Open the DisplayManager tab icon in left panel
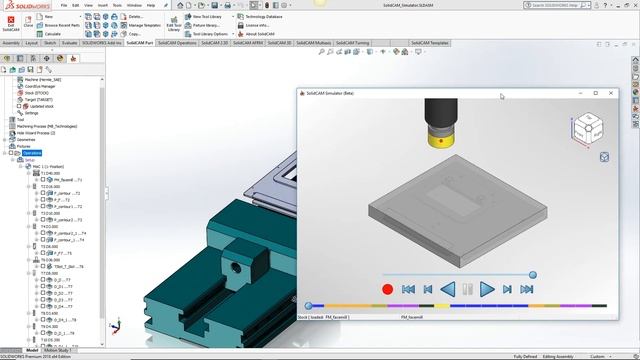 point(60,58)
